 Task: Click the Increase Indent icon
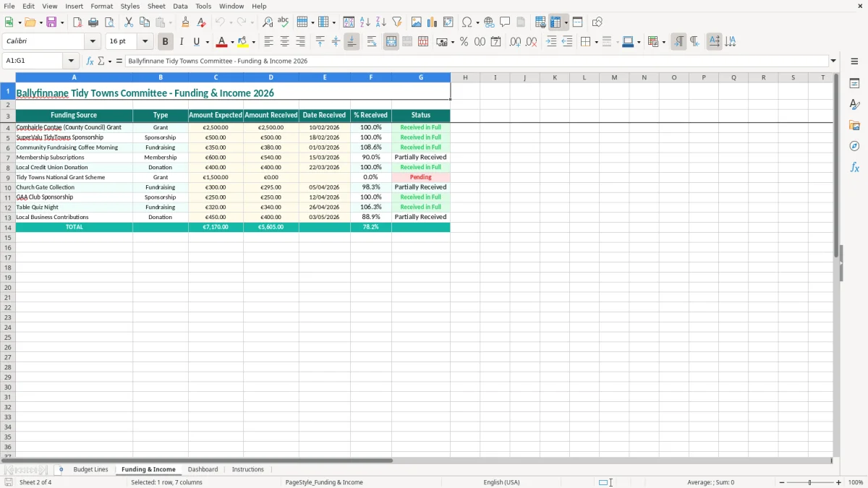(551, 42)
